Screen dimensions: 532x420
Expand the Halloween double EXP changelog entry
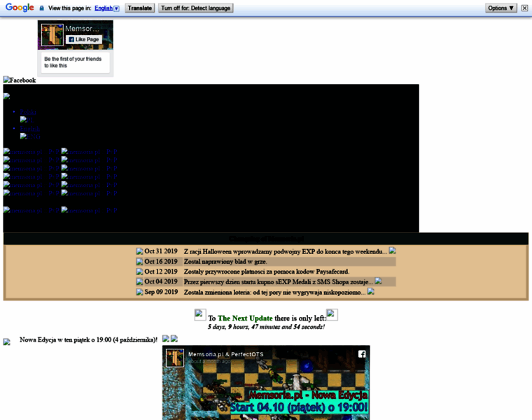tap(392, 251)
